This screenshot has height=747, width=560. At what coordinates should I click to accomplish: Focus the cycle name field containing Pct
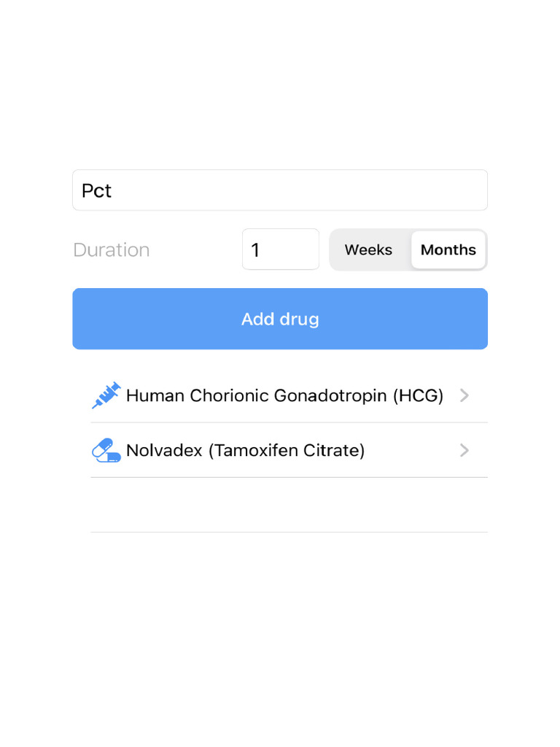click(280, 190)
